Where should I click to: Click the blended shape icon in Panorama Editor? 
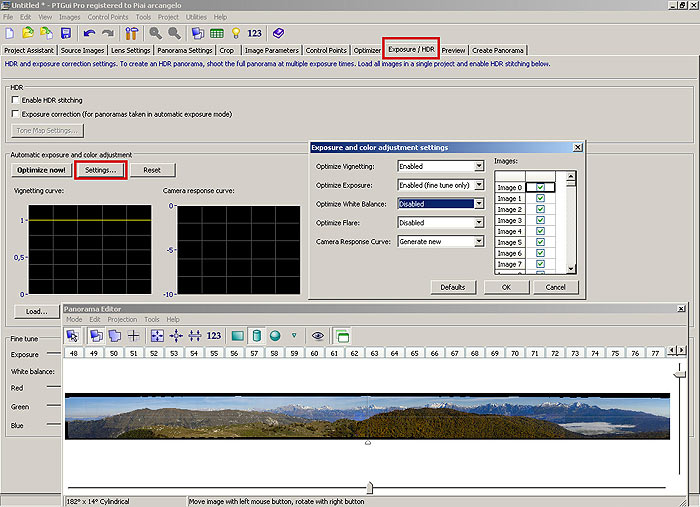(x=115, y=336)
